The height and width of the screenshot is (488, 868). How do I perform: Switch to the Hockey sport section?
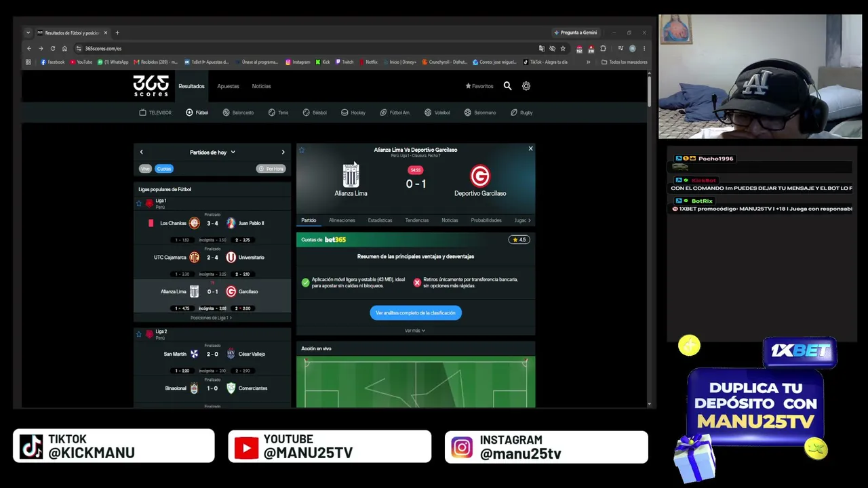[353, 113]
